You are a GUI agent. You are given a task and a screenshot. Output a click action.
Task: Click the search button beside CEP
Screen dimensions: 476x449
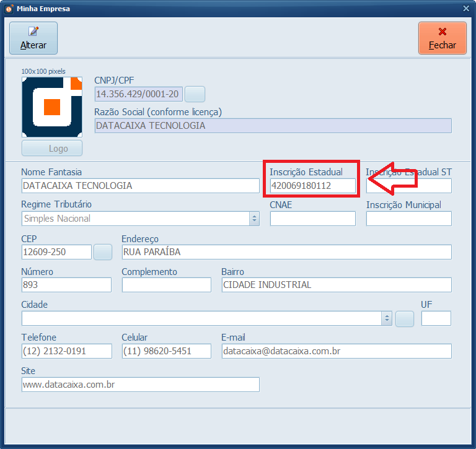click(x=102, y=252)
